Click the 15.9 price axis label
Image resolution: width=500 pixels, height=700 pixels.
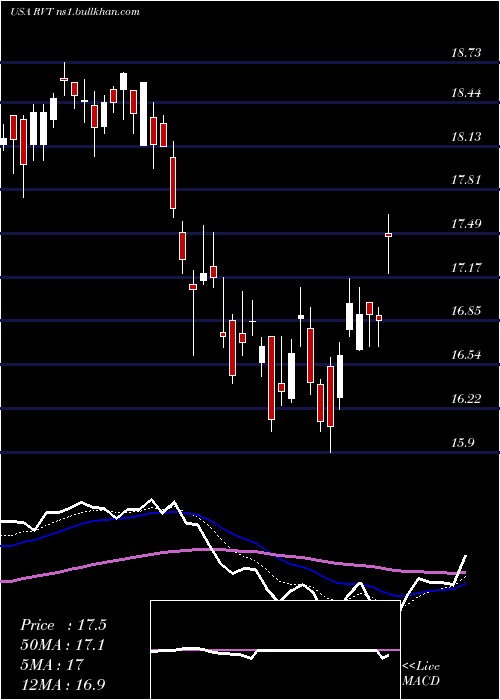463,442
